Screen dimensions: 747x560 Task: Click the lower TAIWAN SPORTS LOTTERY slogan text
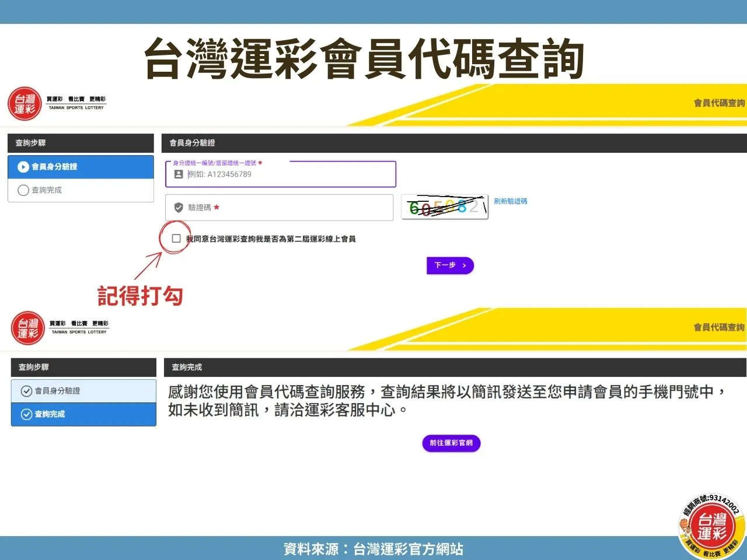(x=79, y=332)
